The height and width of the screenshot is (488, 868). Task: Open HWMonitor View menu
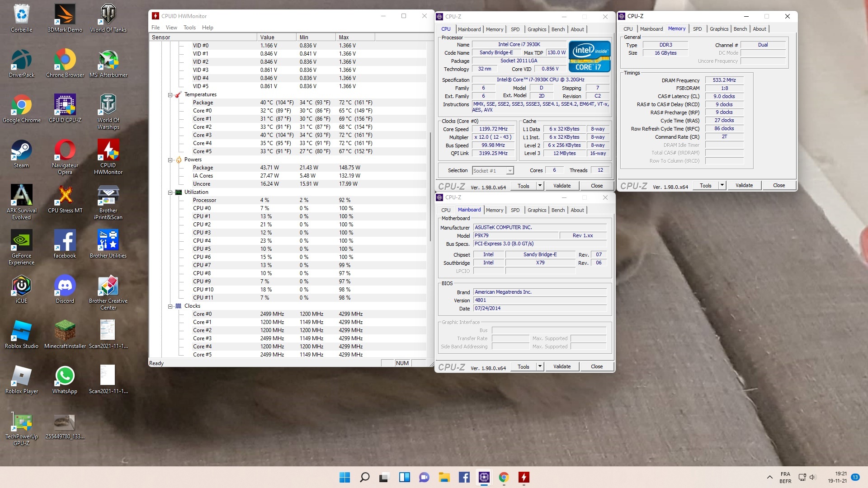[172, 28]
